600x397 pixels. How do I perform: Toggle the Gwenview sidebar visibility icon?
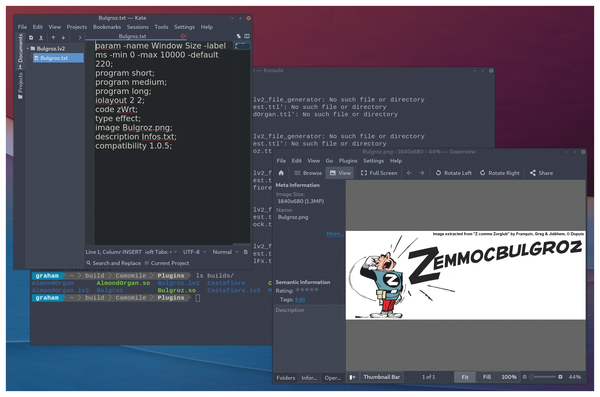[x=352, y=377]
